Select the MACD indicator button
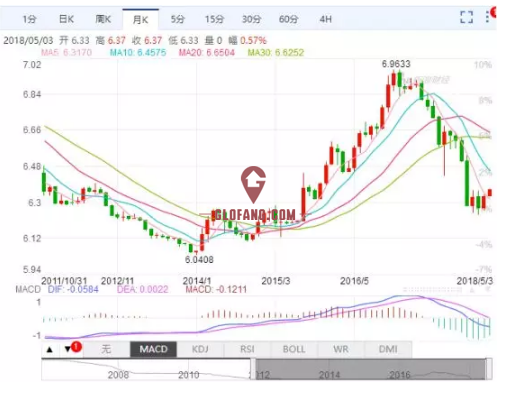507x395 pixels. point(153,349)
